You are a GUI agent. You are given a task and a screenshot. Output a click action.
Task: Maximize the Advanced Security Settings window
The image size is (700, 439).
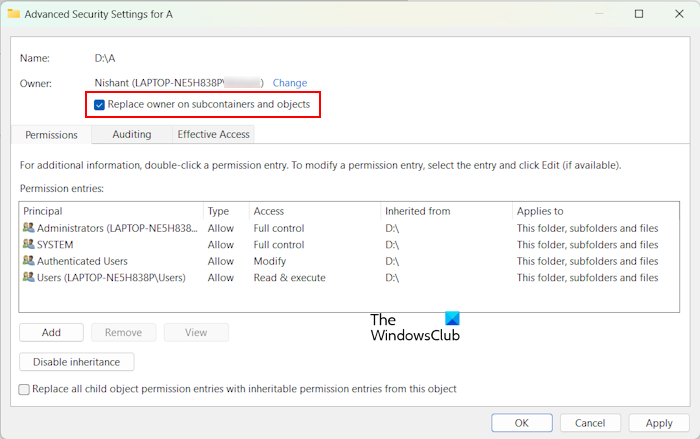(x=639, y=14)
